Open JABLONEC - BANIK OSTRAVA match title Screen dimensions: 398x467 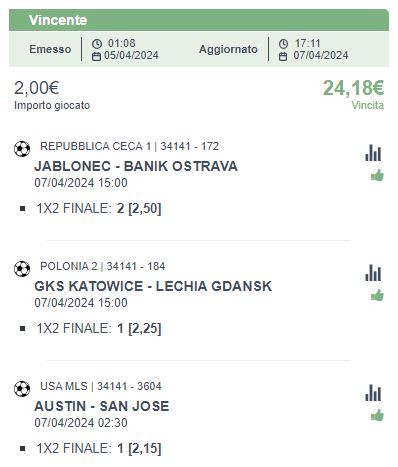click(x=136, y=166)
